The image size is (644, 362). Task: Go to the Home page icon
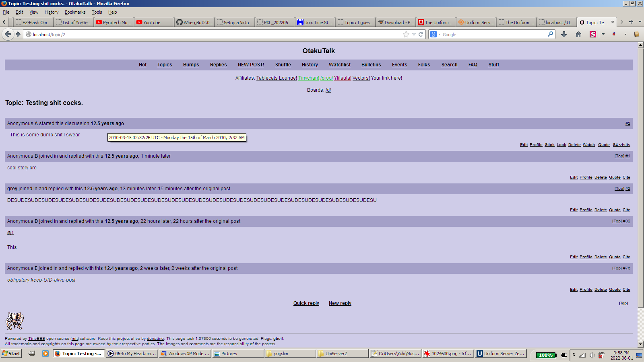click(x=578, y=35)
